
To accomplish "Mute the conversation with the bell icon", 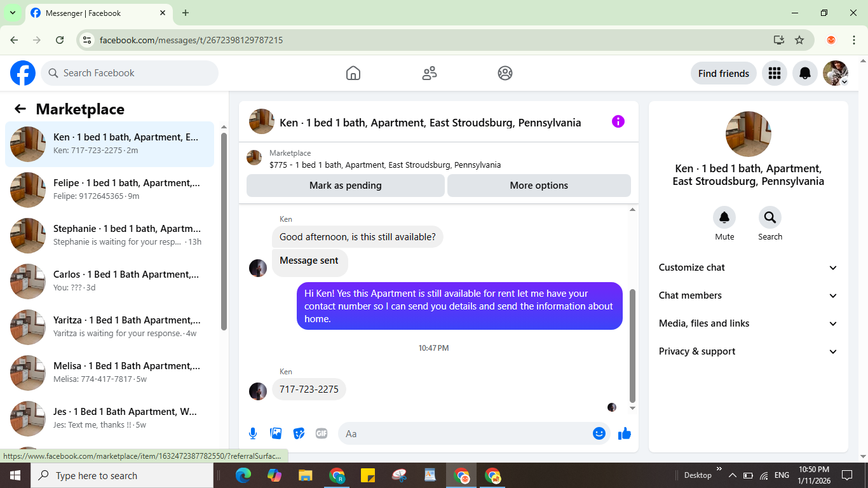I will tap(724, 218).
